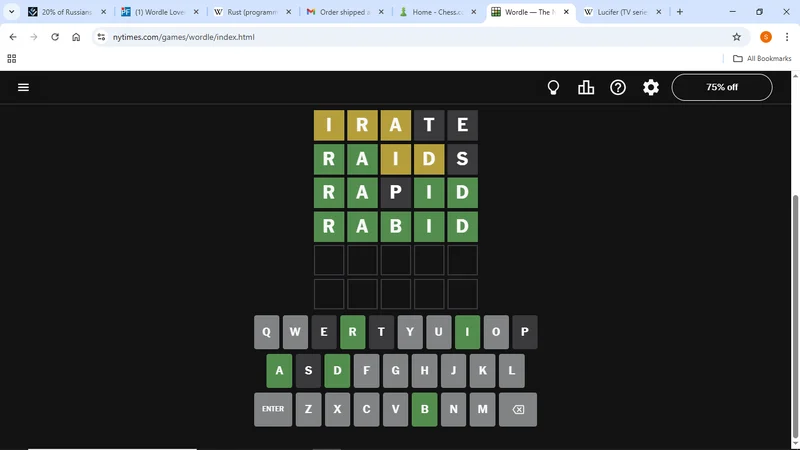Close the Lucifer TV series tab
Screen dimensions: 800x450
(659, 12)
